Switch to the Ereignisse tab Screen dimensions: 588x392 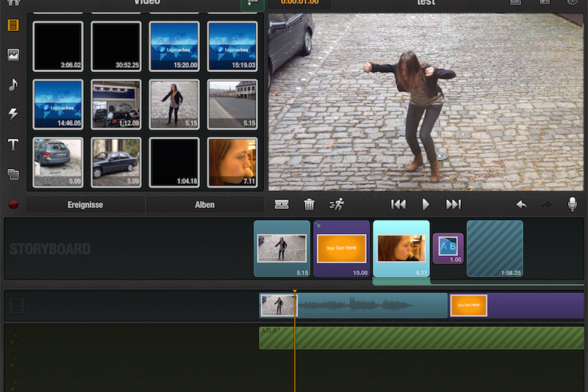pyautogui.click(x=86, y=204)
